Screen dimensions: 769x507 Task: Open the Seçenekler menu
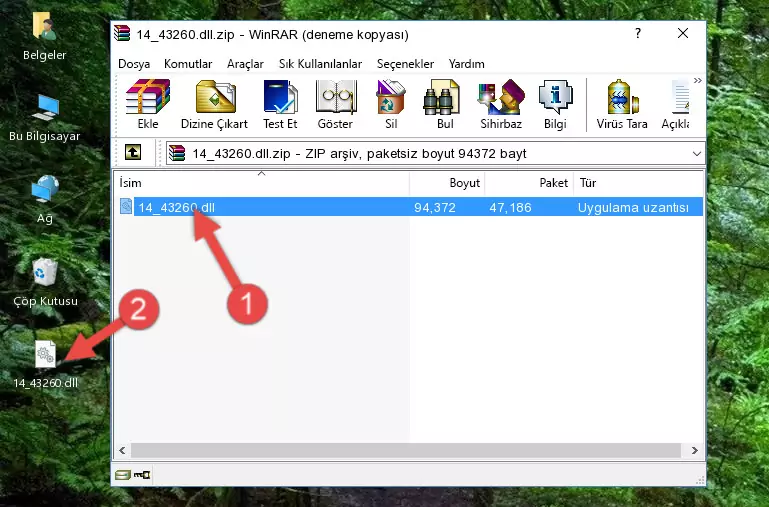point(405,64)
